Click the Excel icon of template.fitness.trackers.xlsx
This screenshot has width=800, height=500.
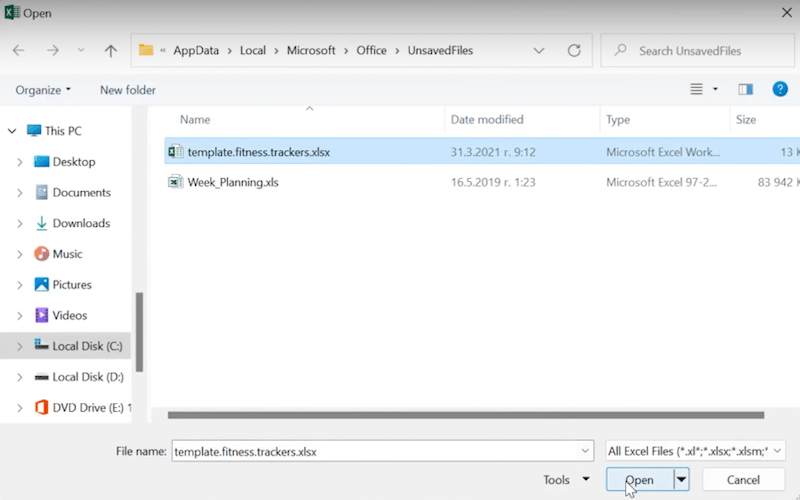pos(176,152)
